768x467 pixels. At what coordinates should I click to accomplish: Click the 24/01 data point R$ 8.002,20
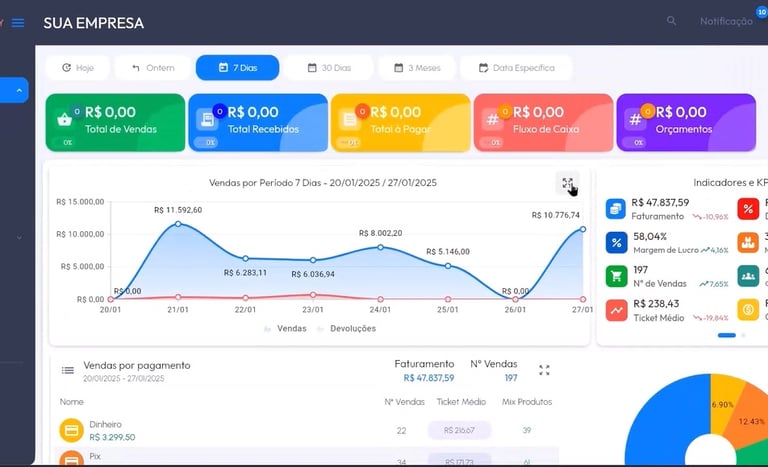381,247
